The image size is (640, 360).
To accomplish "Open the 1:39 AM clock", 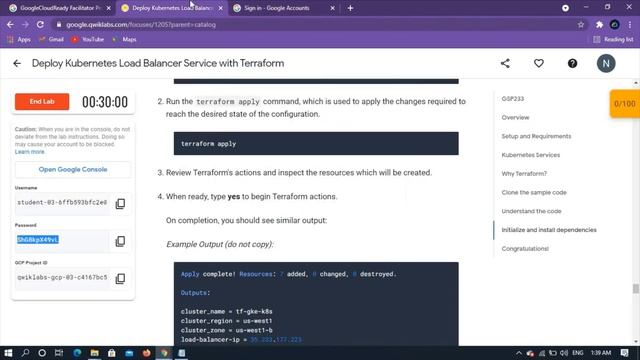I will tap(601, 353).
